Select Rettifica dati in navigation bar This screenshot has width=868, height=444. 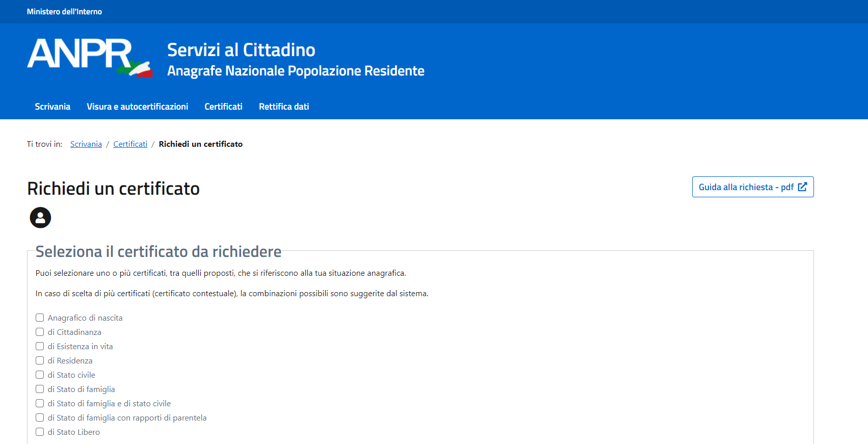[x=284, y=107]
